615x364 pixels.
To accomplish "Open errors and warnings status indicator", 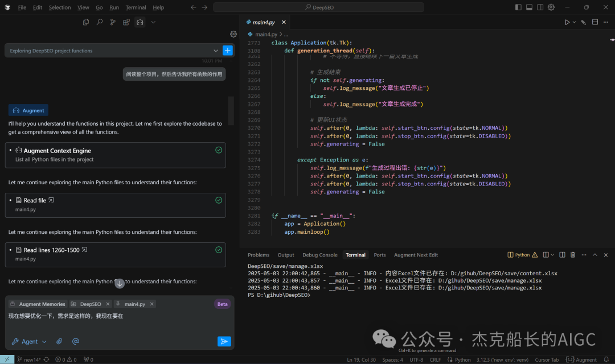I will pyautogui.click(x=66, y=359).
